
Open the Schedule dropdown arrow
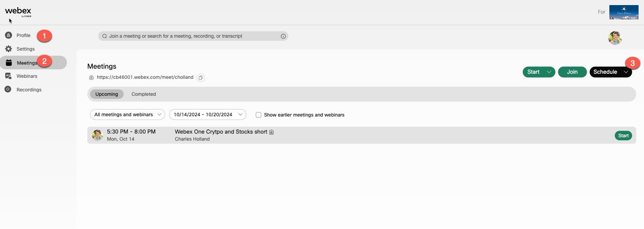[x=626, y=72]
